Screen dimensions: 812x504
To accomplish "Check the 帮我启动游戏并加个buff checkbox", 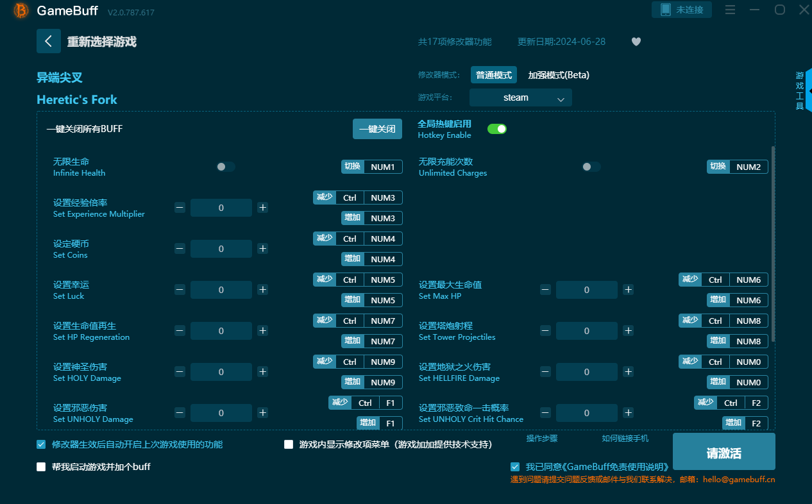I will pos(41,467).
